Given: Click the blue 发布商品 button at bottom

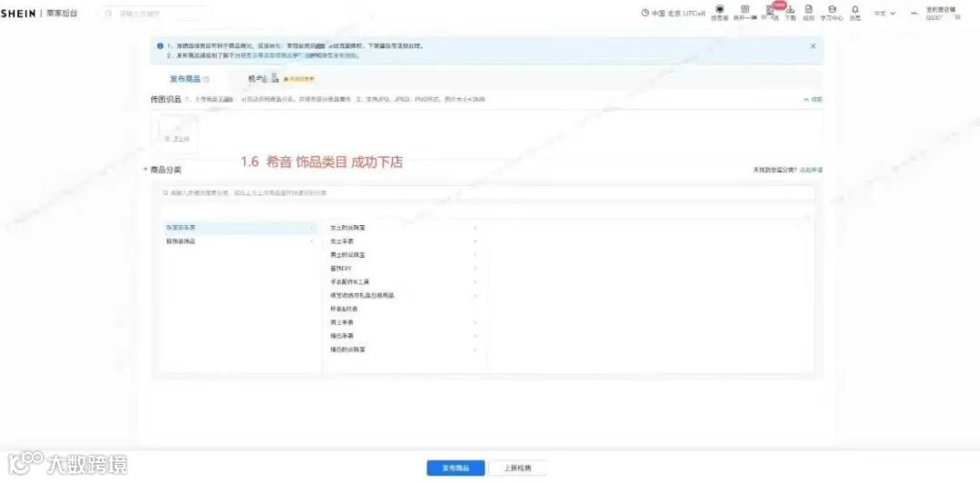Looking at the screenshot, I should [455, 468].
